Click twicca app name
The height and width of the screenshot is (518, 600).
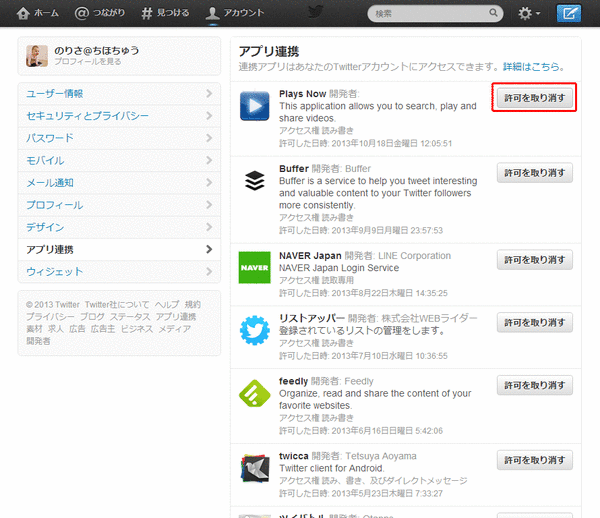(293, 456)
